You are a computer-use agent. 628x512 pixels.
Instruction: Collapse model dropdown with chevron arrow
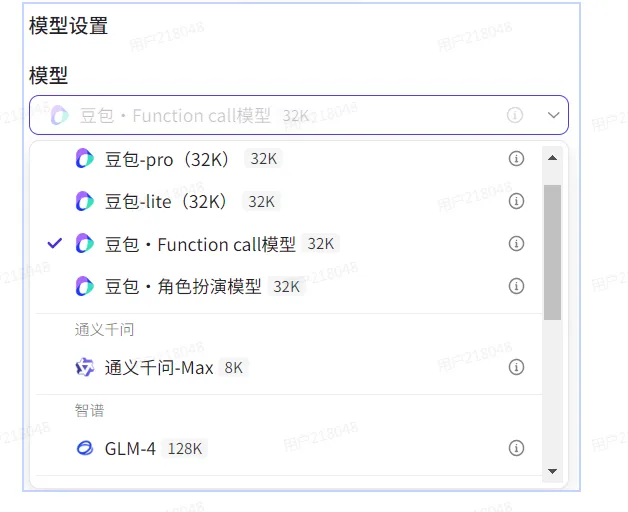tap(554, 115)
